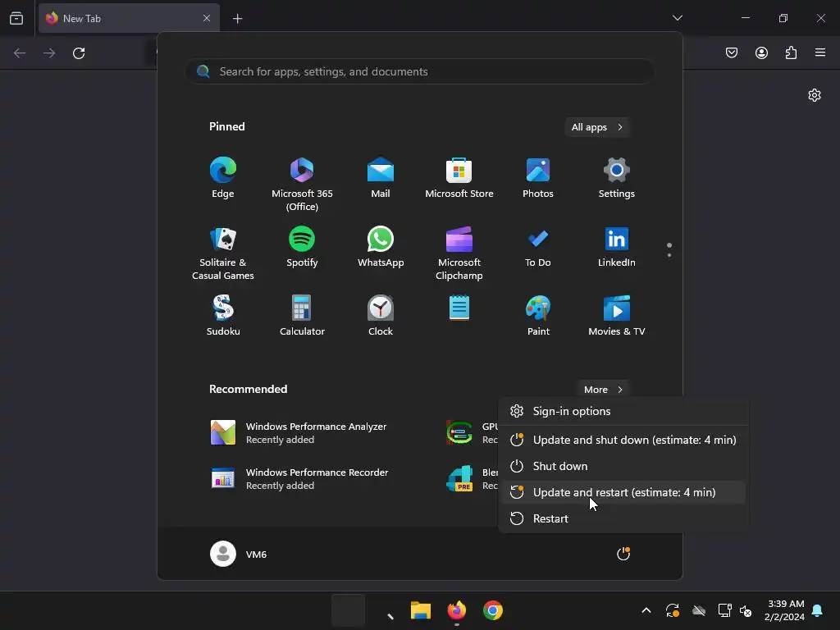The height and width of the screenshot is (630, 840).
Task: Click the Windows Update tray icon
Action: (x=673, y=610)
